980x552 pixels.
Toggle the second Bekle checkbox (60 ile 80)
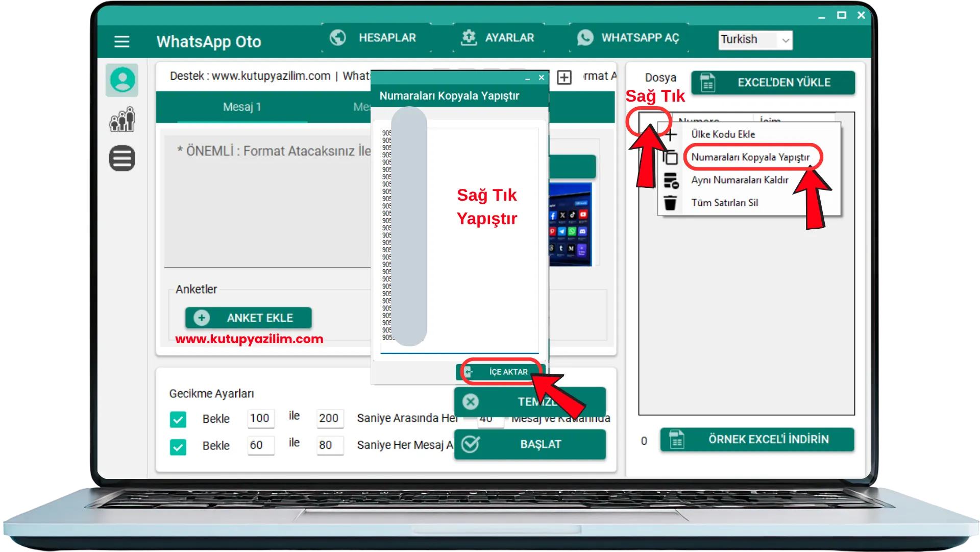[x=178, y=447]
